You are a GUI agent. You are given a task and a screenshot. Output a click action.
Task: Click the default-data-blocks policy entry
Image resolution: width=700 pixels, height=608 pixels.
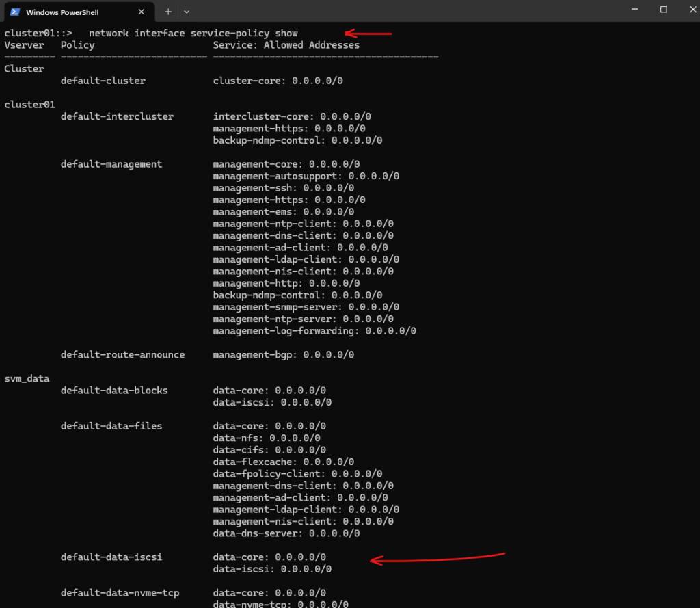[x=114, y=391]
